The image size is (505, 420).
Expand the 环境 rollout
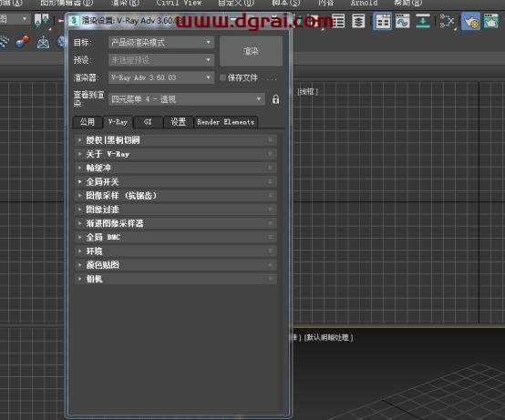176,251
